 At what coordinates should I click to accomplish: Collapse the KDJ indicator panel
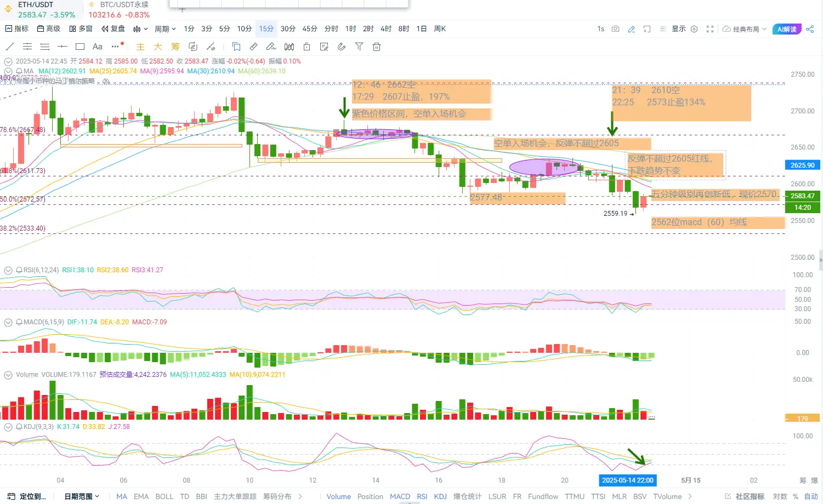(8, 427)
